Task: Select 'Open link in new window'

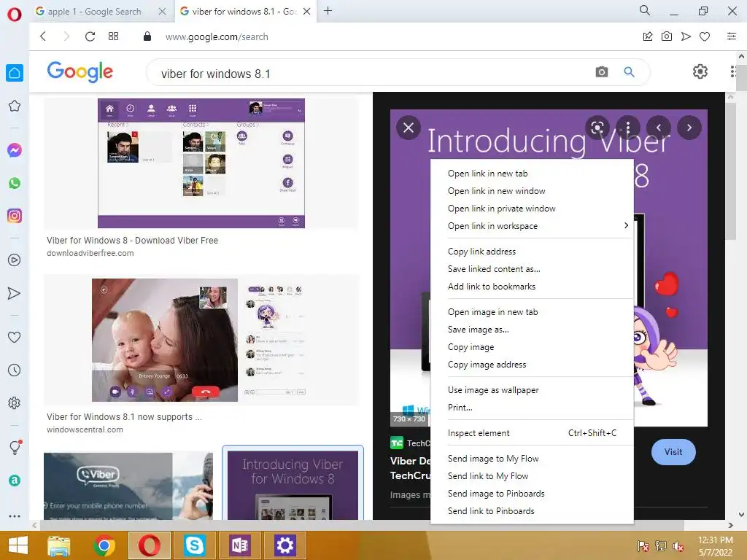Action: 532,191
